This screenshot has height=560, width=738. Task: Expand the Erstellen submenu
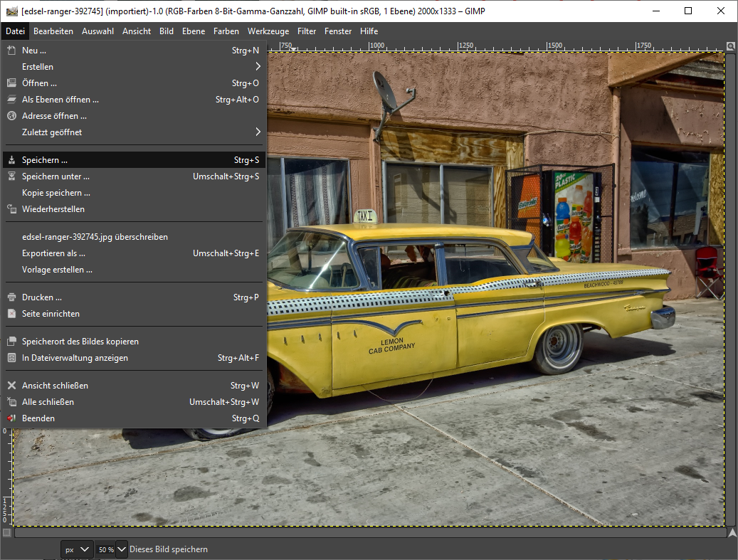pyautogui.click(x=258, y=67)
